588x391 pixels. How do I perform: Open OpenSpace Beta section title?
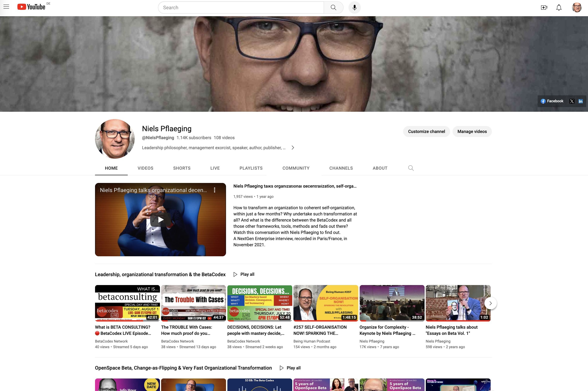tap(184, 368)
